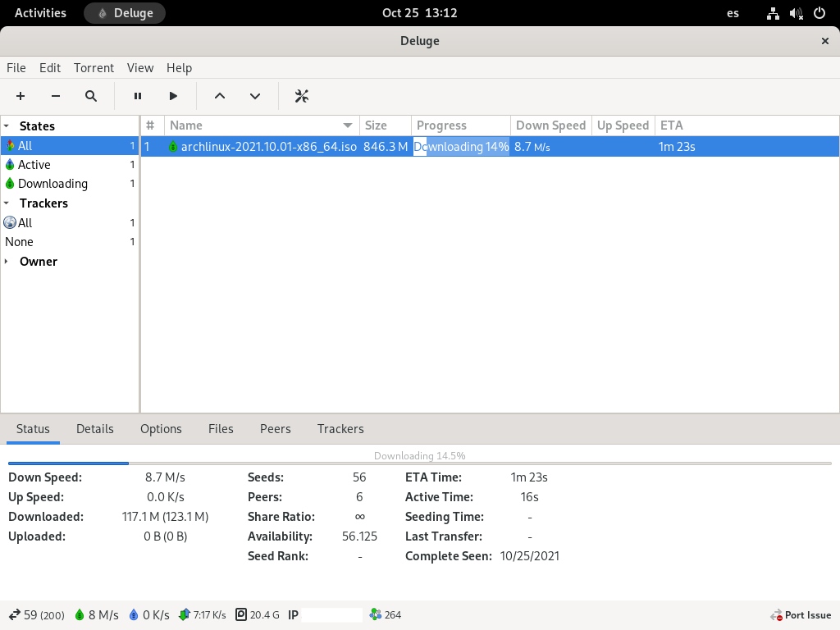Sort by the Down Speed column header

pyautogui.click(x=550, y=126)
